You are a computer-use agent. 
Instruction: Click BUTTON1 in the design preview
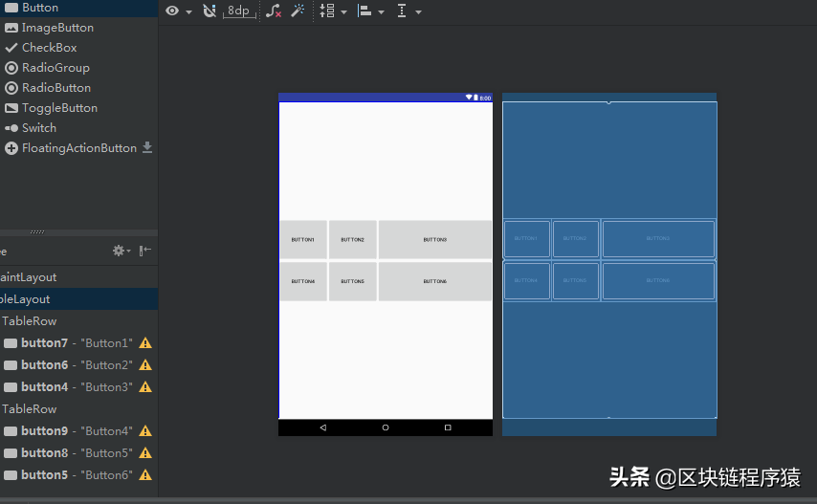[x=303, y=239]
